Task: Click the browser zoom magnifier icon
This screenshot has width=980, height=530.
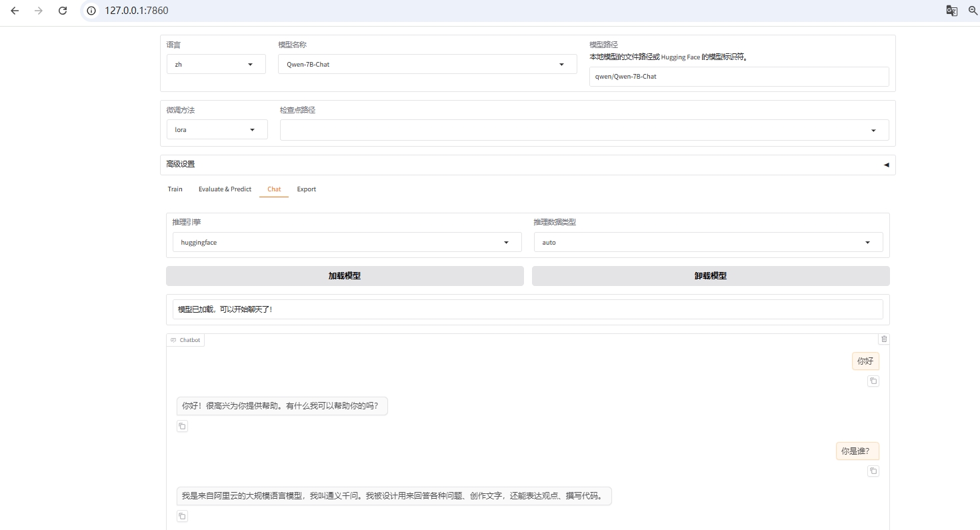Action: click(x=973, y=11)
